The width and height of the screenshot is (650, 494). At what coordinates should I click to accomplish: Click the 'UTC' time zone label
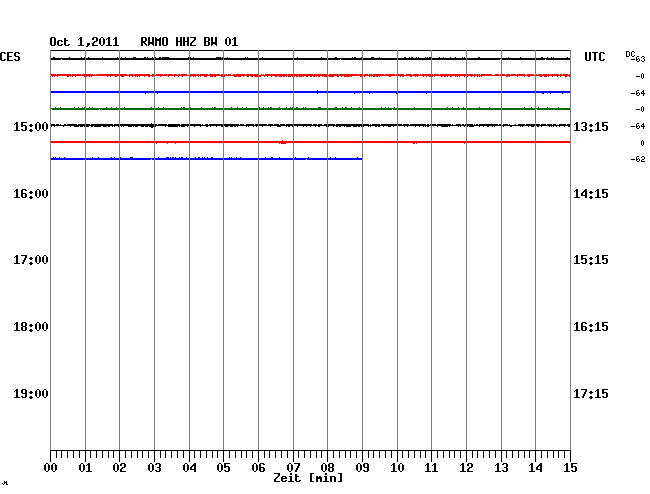(594, 57)
